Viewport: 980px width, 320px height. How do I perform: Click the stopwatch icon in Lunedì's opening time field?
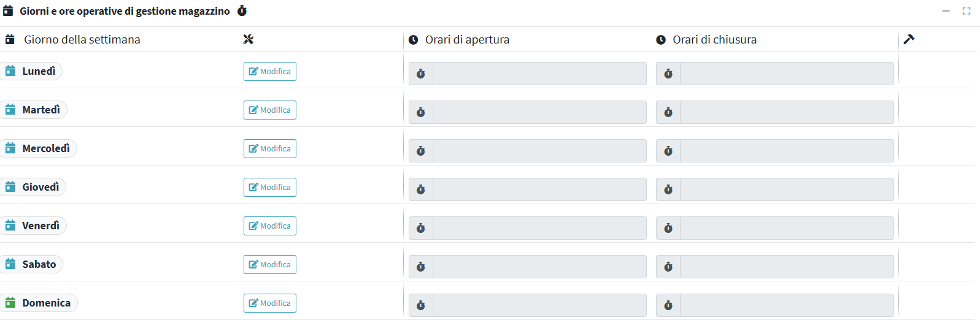point(421,74)
